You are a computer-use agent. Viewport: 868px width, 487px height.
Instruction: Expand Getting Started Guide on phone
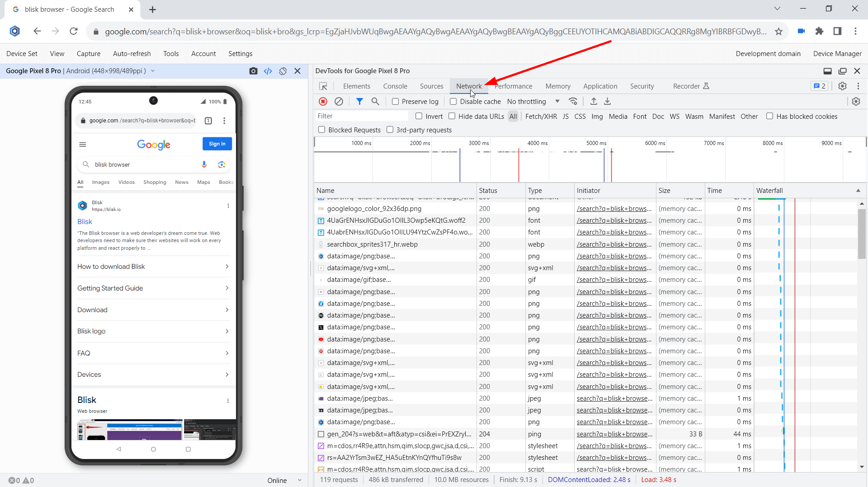click(x=153, y=288)
